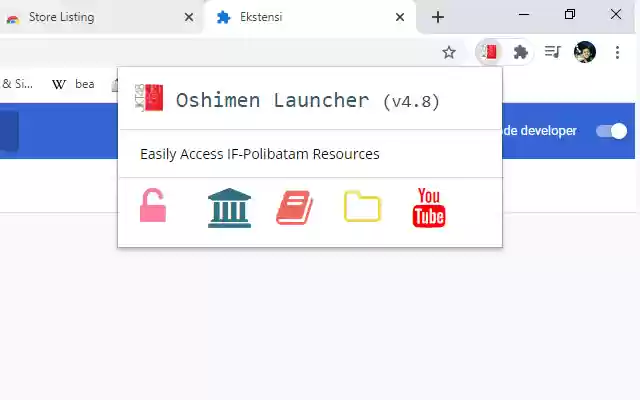The image size is (640, 400).
Task: Click the 'Oshimen Launcher' title text
Action: pos(273,100)
